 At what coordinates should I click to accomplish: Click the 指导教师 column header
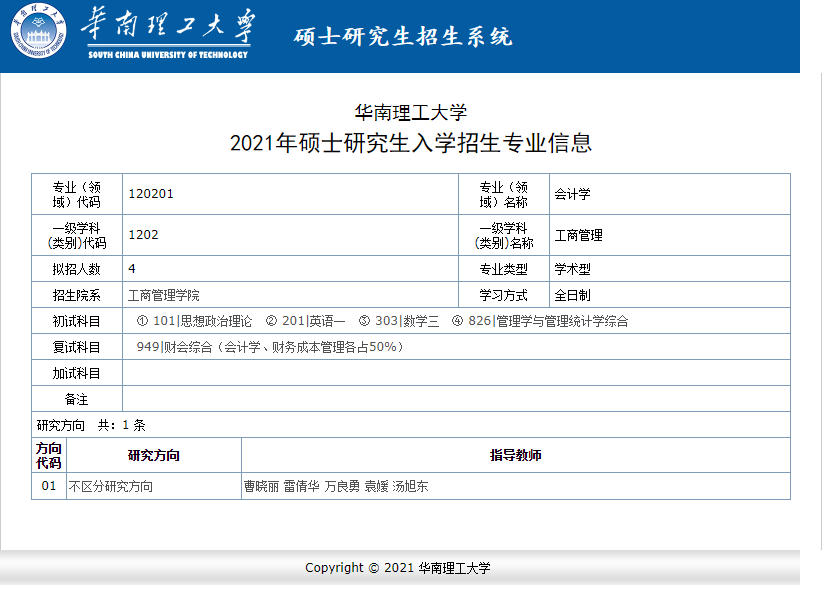click(x=516, y=456)
